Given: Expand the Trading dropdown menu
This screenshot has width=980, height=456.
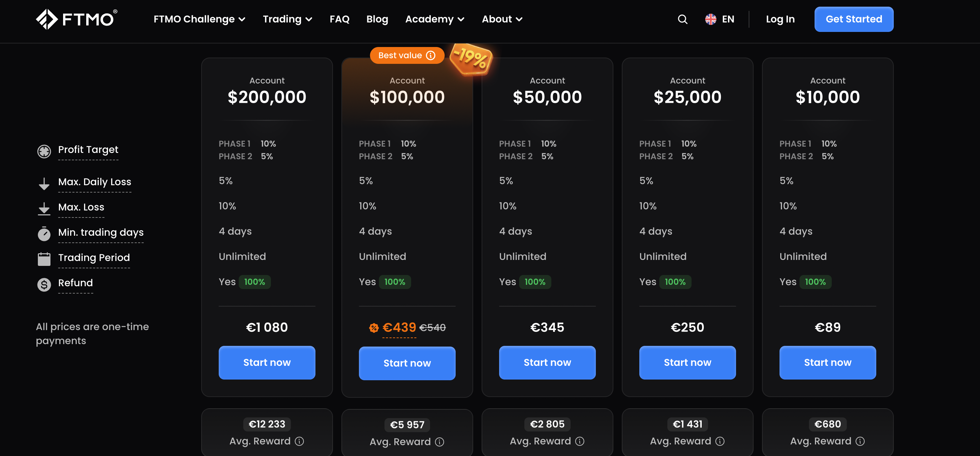Looking at the screenshot, I should [287, 19].
